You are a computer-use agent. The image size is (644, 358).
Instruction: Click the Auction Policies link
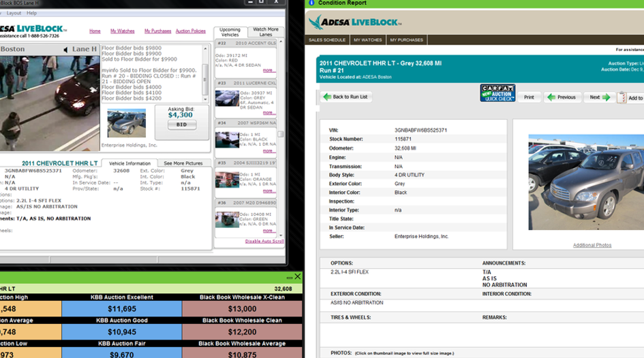[190, 31]
